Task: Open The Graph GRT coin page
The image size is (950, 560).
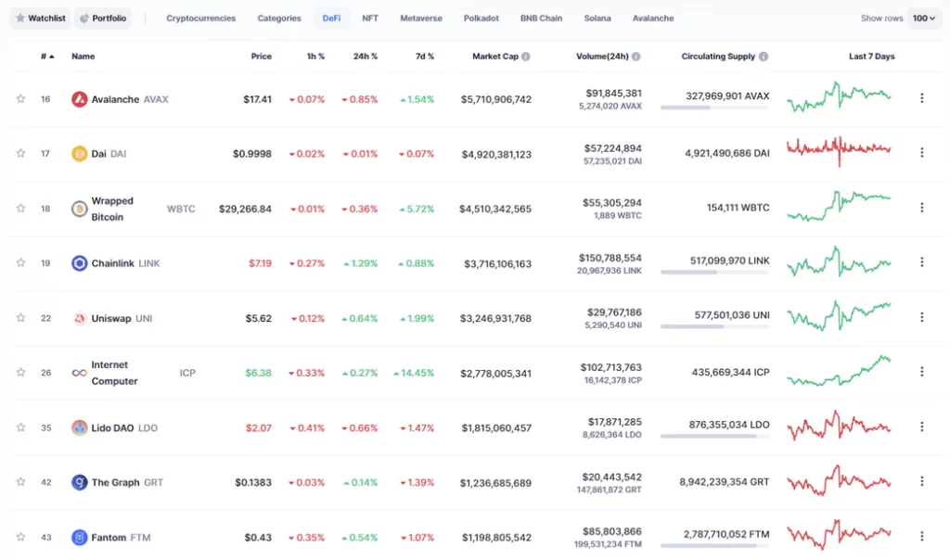Action: tap(115, 482)
